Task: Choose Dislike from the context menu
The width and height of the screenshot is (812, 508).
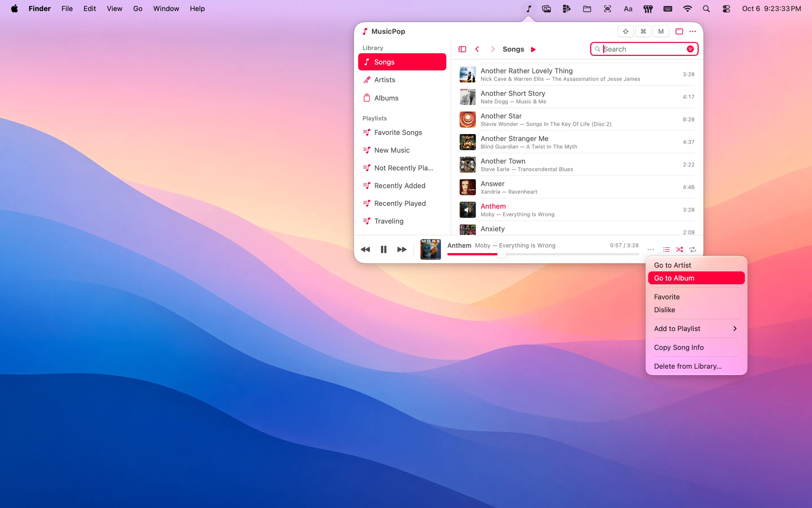Action: [x=696, y=309]
